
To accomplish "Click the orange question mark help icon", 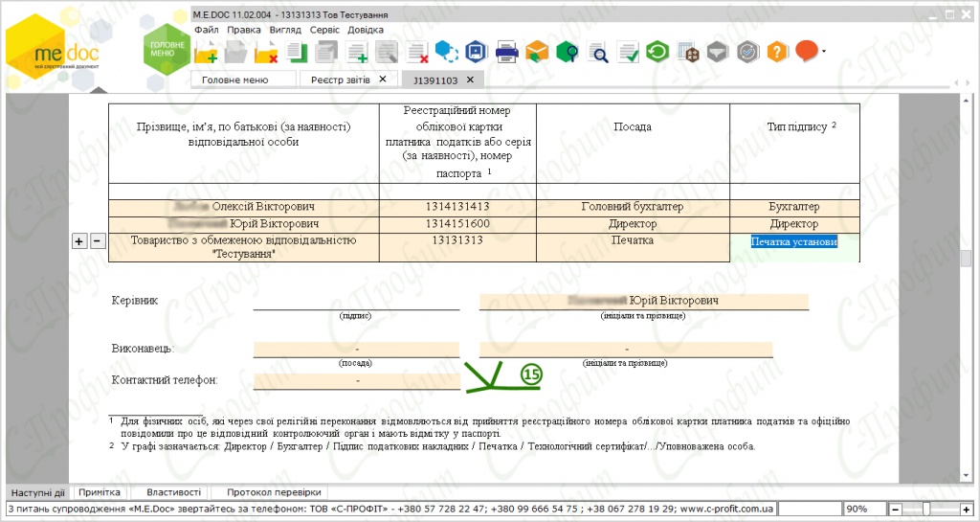I will point(777,52).
